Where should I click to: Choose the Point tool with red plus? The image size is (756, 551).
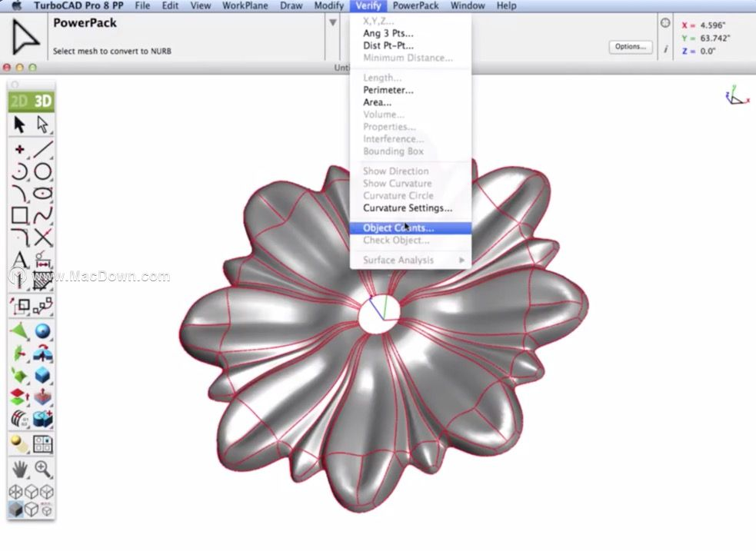pos(19,150)
